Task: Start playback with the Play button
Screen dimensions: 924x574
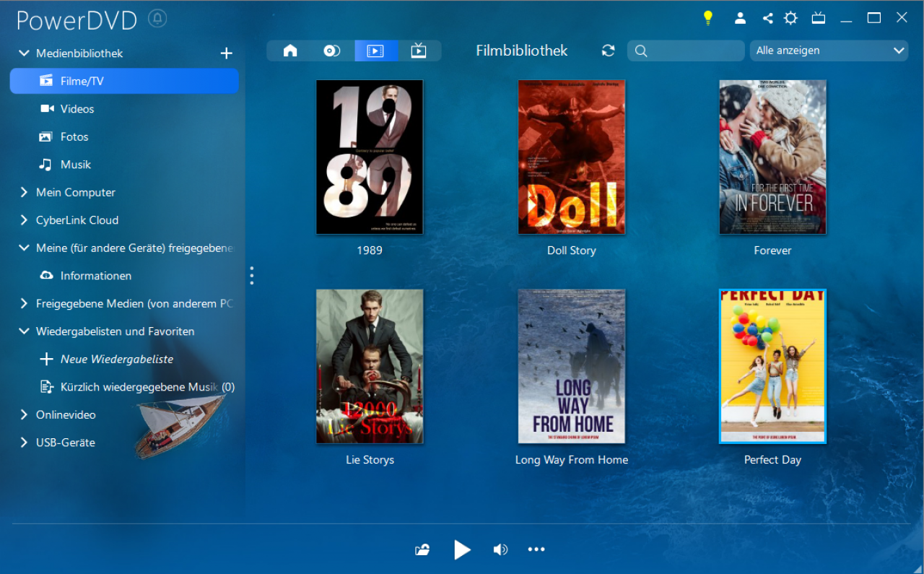Action: tap(462, 550)
